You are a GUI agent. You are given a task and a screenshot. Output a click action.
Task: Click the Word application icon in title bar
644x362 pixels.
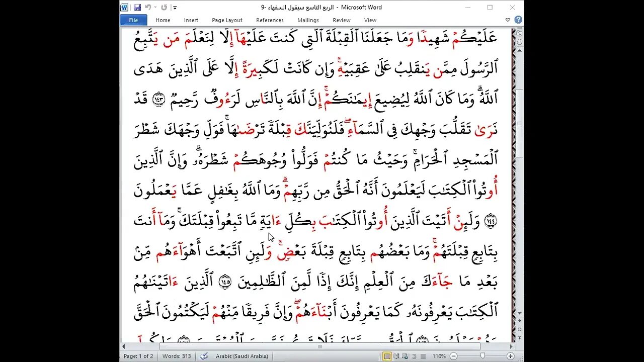coord(124,7)
